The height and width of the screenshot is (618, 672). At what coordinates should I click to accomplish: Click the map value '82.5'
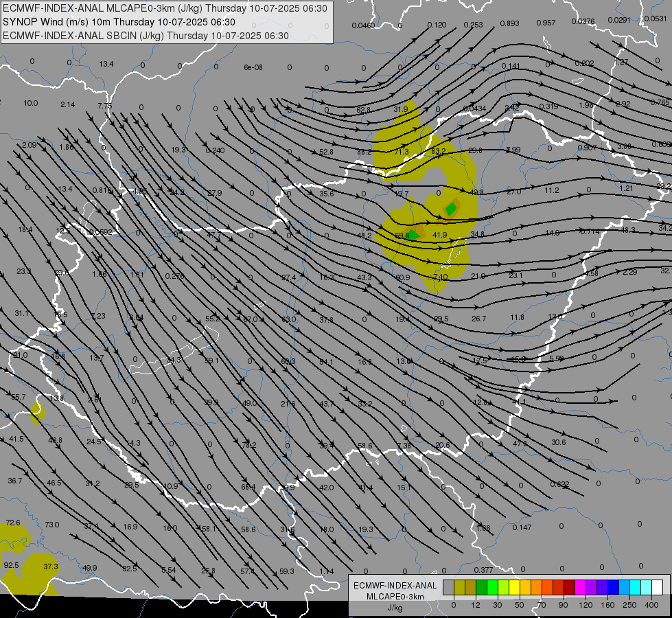coord(130,569)
